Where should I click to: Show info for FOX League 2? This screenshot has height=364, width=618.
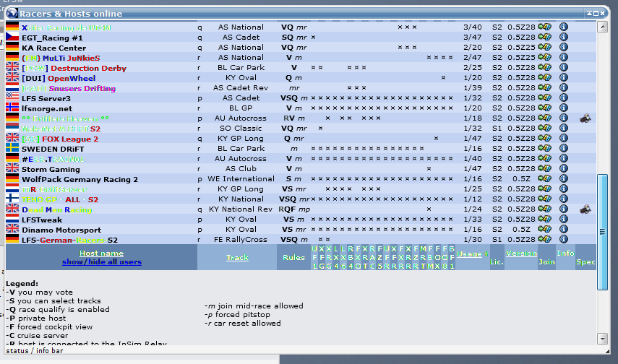564,138
